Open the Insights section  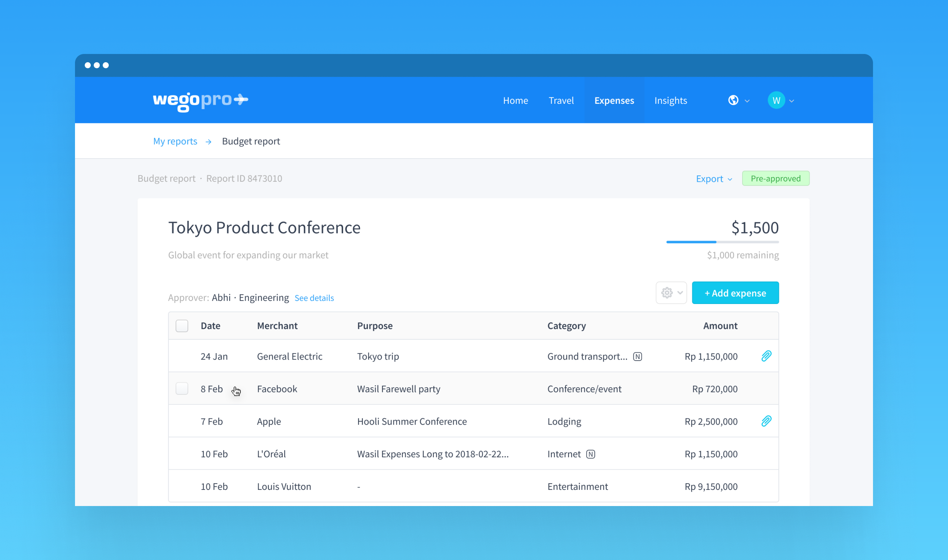tap(670, 100)
